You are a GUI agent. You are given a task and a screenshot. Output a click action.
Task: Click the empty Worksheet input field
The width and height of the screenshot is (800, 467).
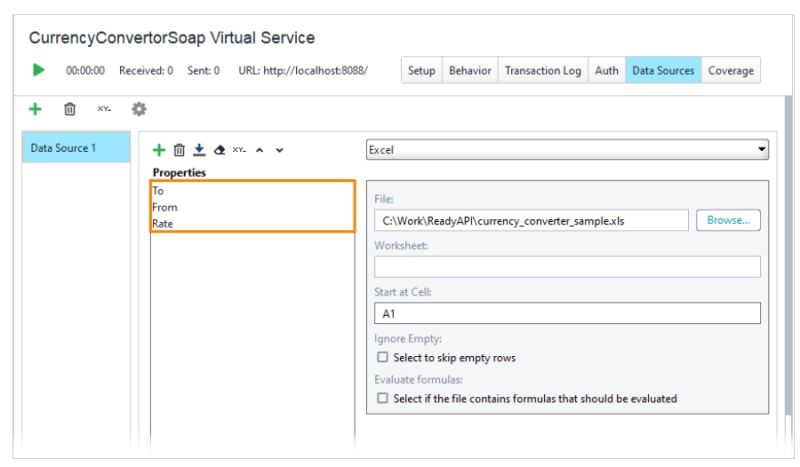pos(567,267)
